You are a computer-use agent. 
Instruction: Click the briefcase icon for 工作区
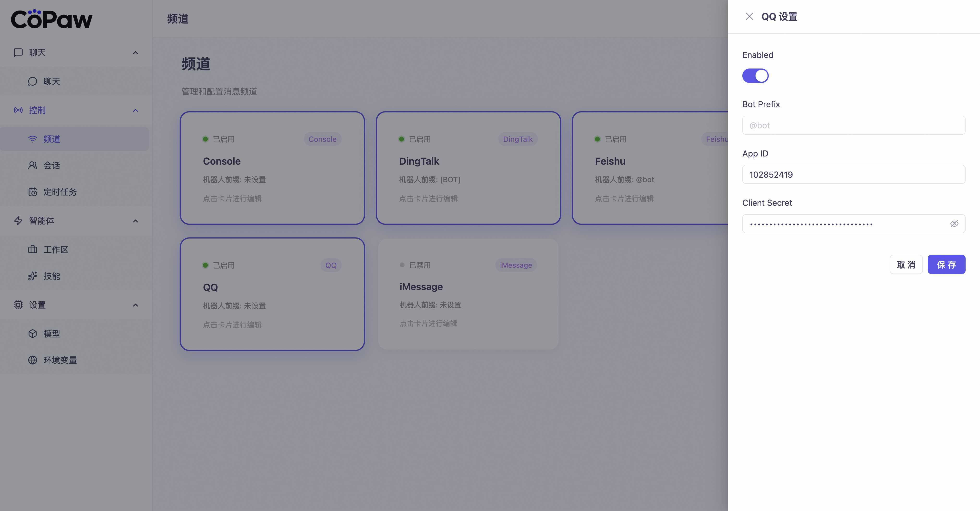coord(33,249)
